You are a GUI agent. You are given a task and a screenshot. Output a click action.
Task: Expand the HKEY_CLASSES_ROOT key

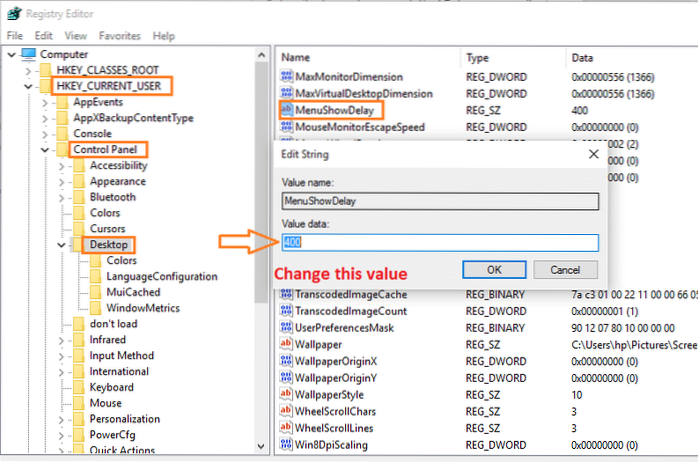point(28,70)
